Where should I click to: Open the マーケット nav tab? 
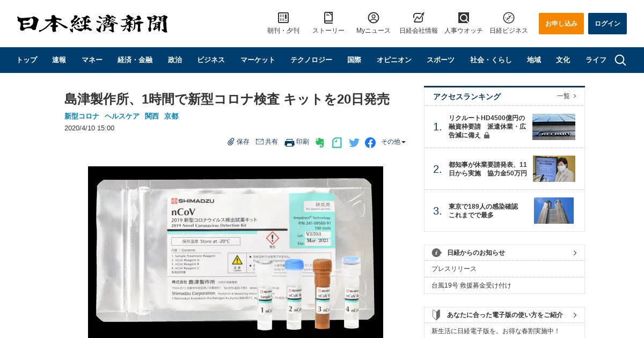coord(258,60)
